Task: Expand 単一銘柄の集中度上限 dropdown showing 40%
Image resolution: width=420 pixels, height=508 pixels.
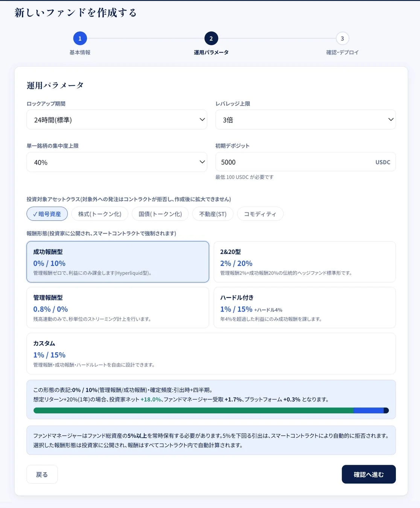Action: point(117,162)
